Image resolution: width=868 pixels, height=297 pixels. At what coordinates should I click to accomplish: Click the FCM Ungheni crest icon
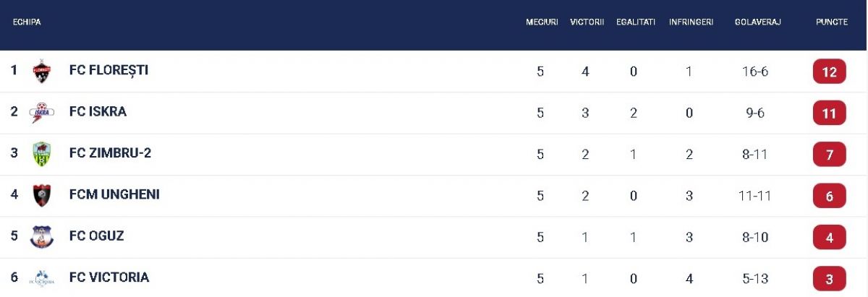[42, 196]
